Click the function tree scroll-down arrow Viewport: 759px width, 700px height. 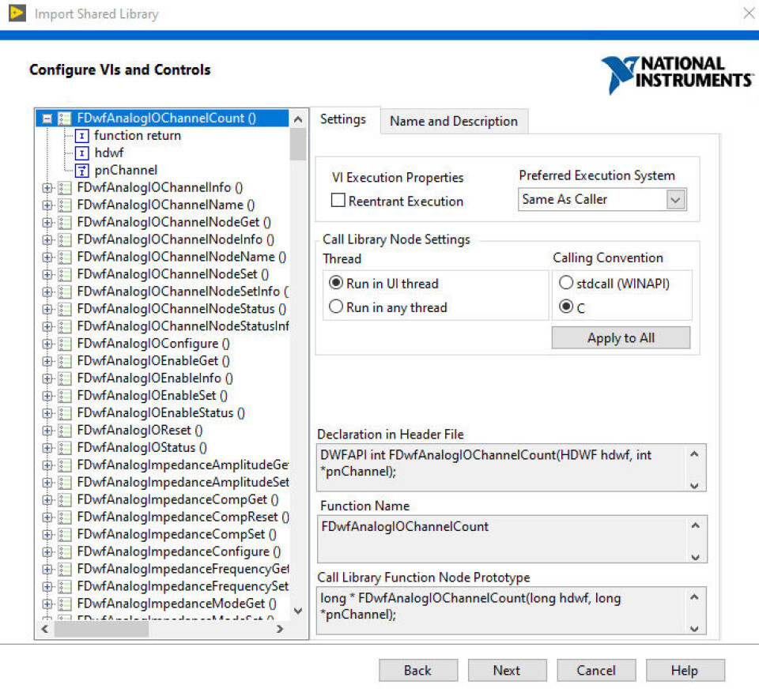(x=298, y=611)
